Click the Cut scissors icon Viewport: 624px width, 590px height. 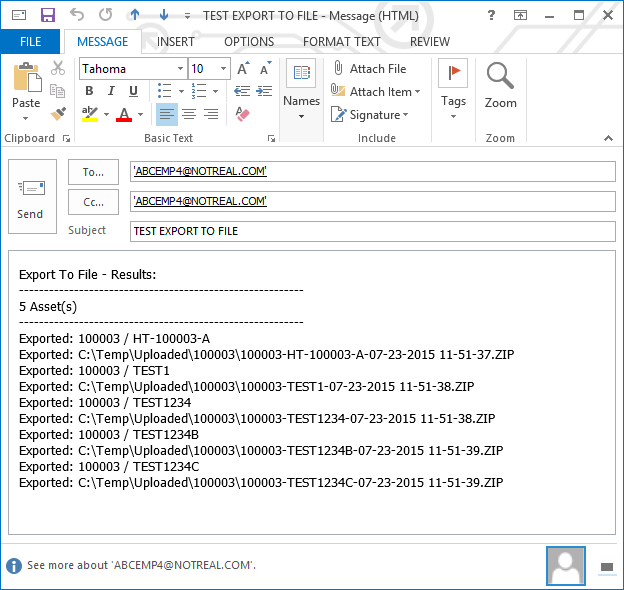click(x=58, y=69)
